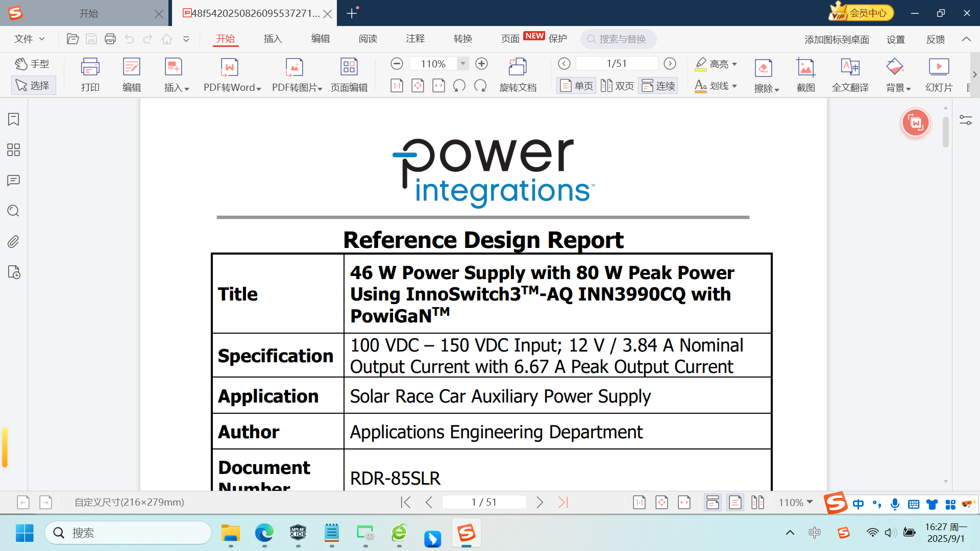Switch to the Insert (插入) tab
Screen dimensions: 980x551
[x=273, y=39]
